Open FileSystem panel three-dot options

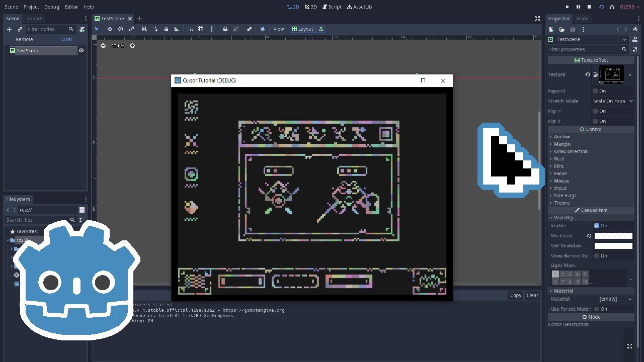[x=86, y=200]
